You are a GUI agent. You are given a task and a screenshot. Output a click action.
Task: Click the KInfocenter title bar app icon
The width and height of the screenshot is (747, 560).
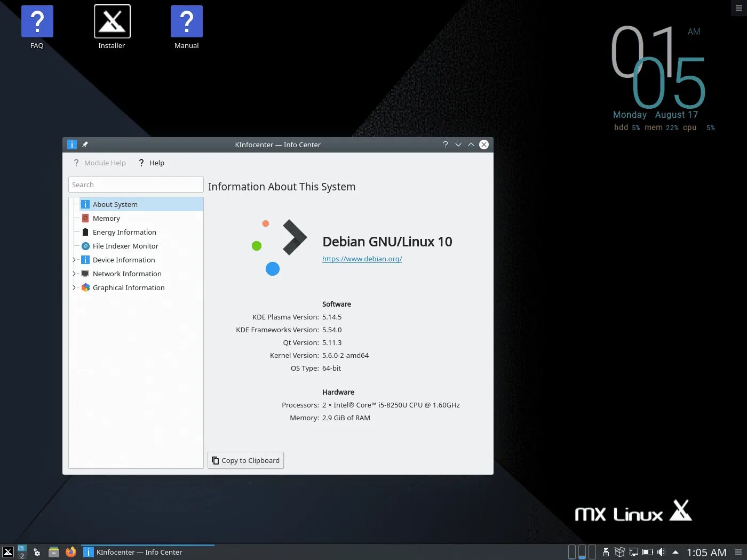tap(72, 145)
